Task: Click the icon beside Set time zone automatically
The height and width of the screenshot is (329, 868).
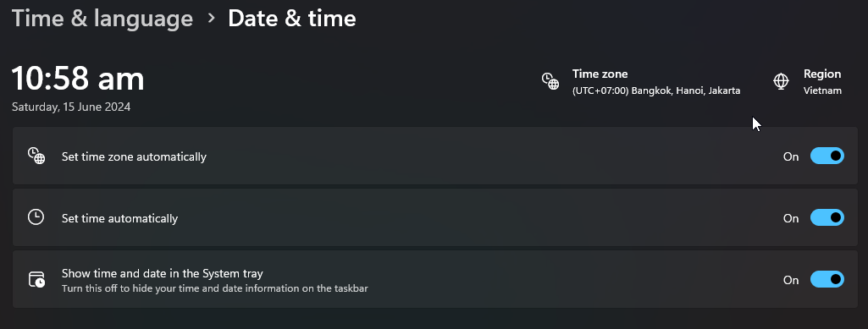Action: 36,156
